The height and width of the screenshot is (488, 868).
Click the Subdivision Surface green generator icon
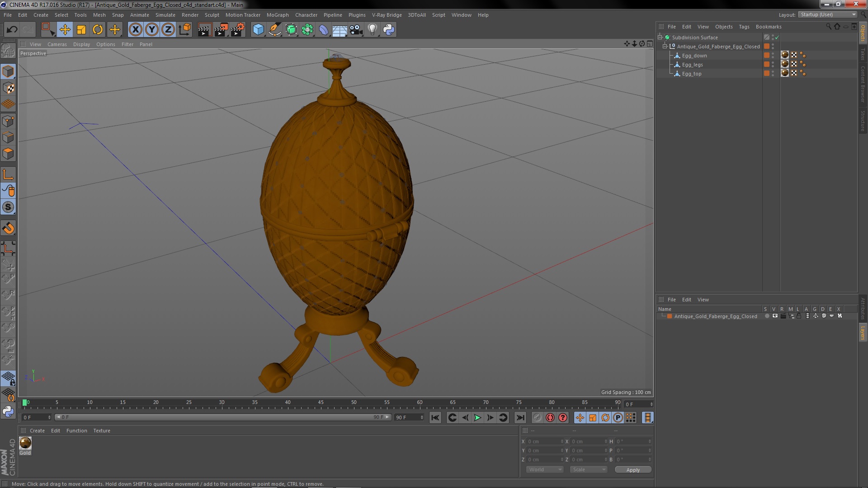click(667, 38)
